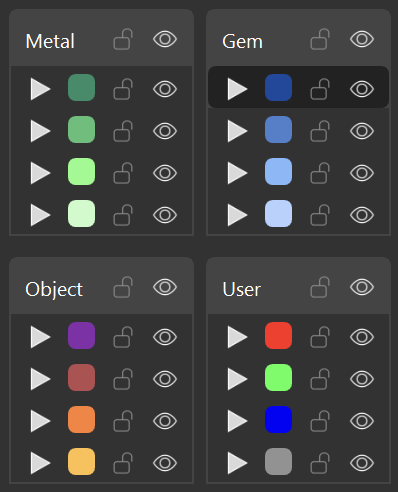Open the brownish red Object color swatch
Viewport: 398px width, 492px height.
click(x=81, y=378)
